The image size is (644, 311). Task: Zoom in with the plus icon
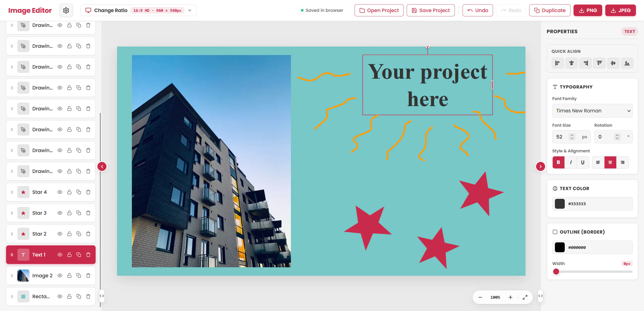[x=510, y=297]
